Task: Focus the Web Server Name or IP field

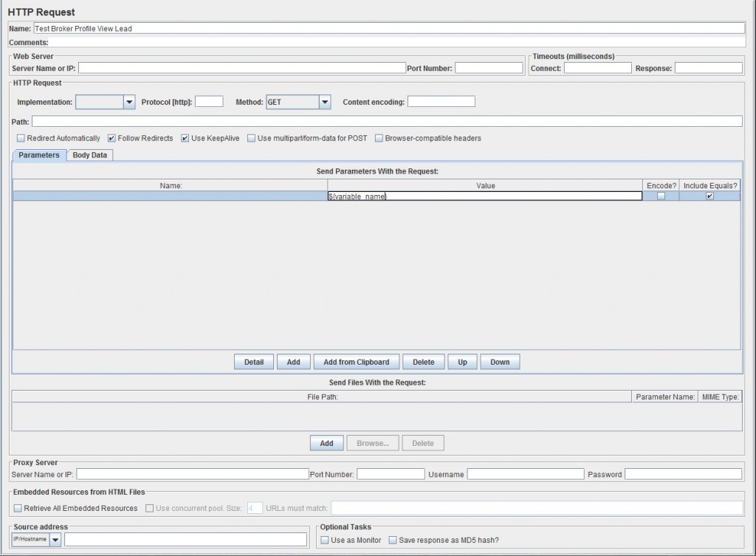Action: point(241,68)
